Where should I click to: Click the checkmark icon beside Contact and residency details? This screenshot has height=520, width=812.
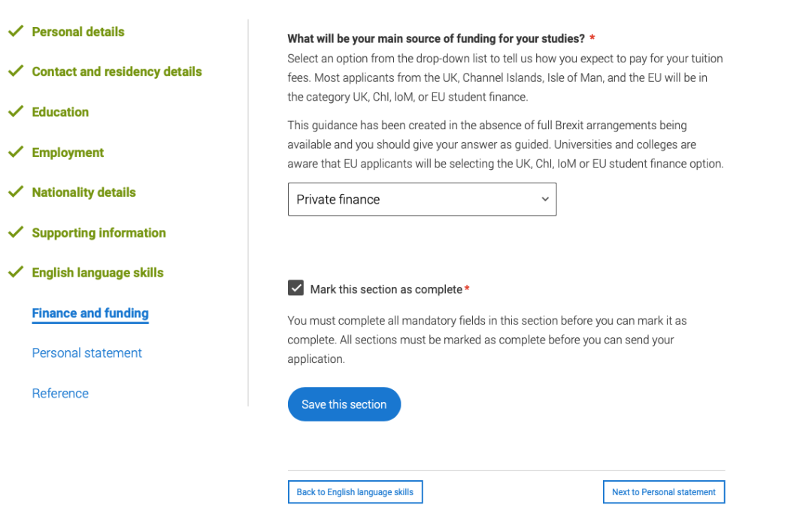pyautogui.click(x=15, y=71)
